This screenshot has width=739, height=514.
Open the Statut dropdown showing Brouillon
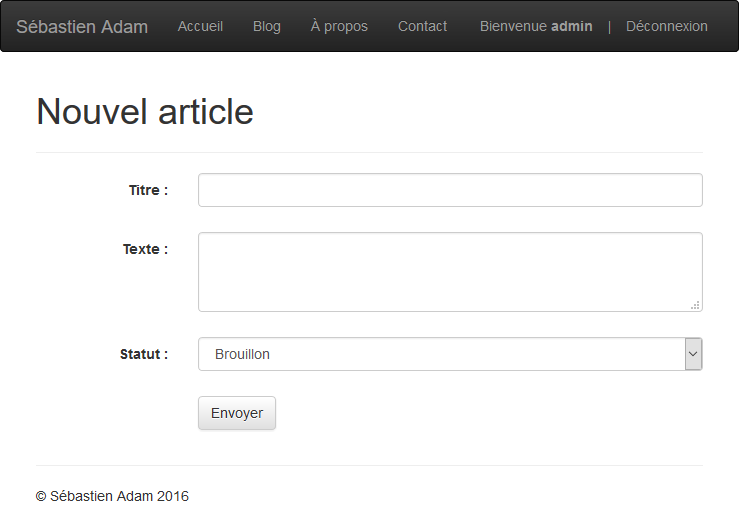[x=440, y=354]
